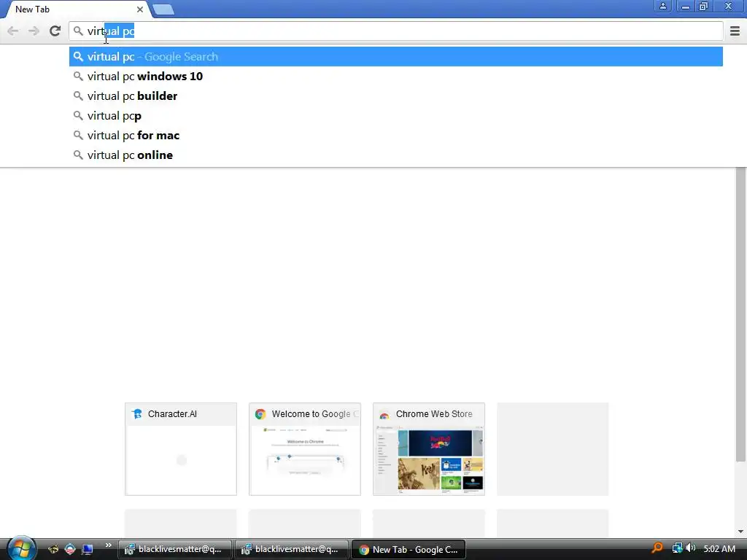Image resolution: width=747 pixels, height=560 pixels.
Task: Open the Windows Start orb
Action: (21, 549)
